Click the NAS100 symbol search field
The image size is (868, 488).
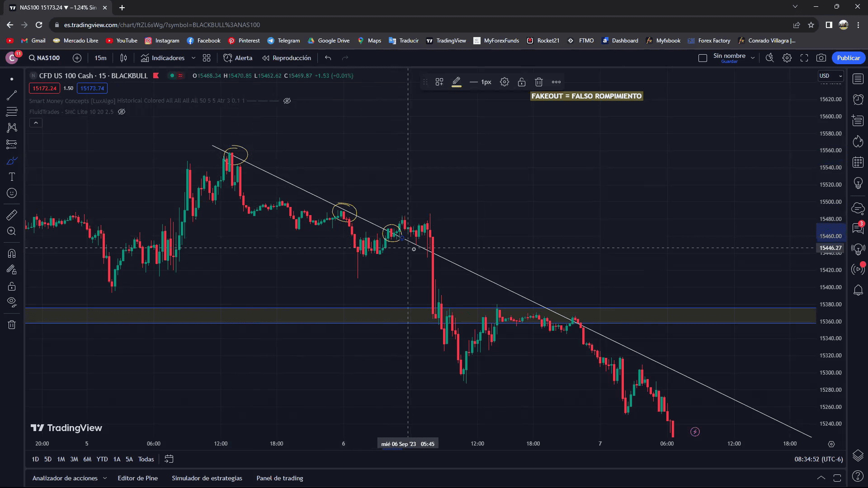point(44,58)
